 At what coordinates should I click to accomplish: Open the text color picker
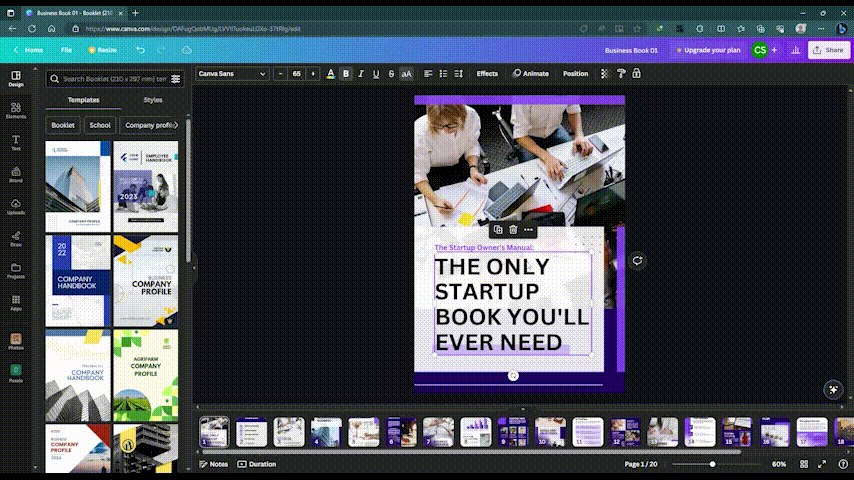click(x=331, y=74)
